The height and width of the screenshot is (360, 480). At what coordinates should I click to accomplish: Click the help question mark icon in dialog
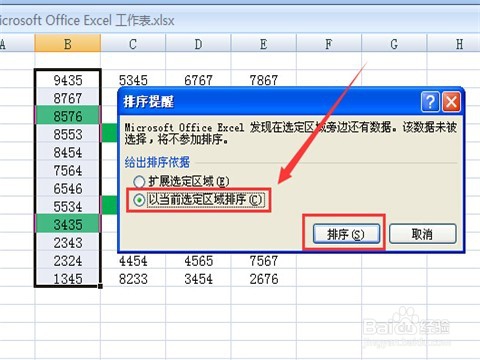430,102
